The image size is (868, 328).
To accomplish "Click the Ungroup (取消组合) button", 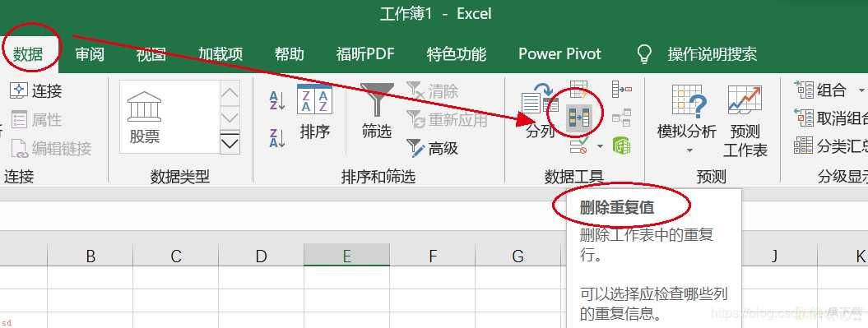I will pyautogui.click(x=830, y=118).
